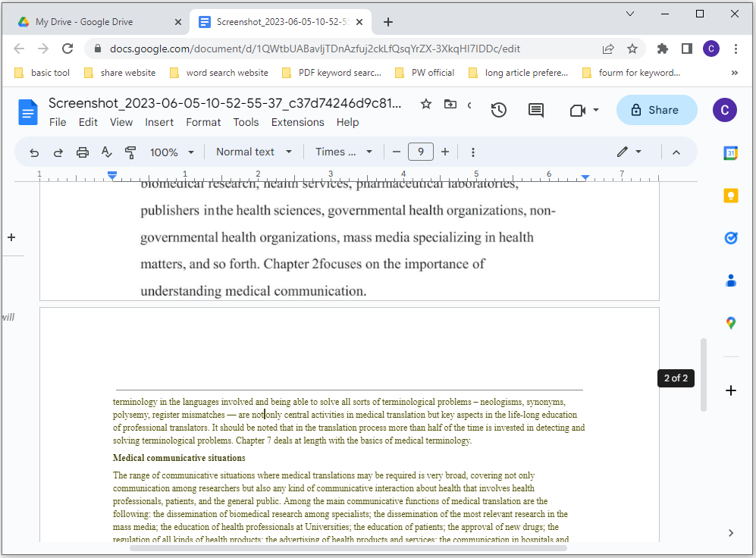Open Chrome three-dot menu
This screenshot has height=558, width=756.
(x=736, y=49)
